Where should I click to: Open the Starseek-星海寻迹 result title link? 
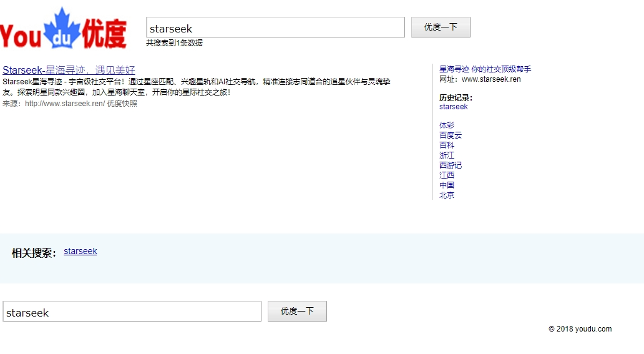pyautogui.click(x=69, y=70)
